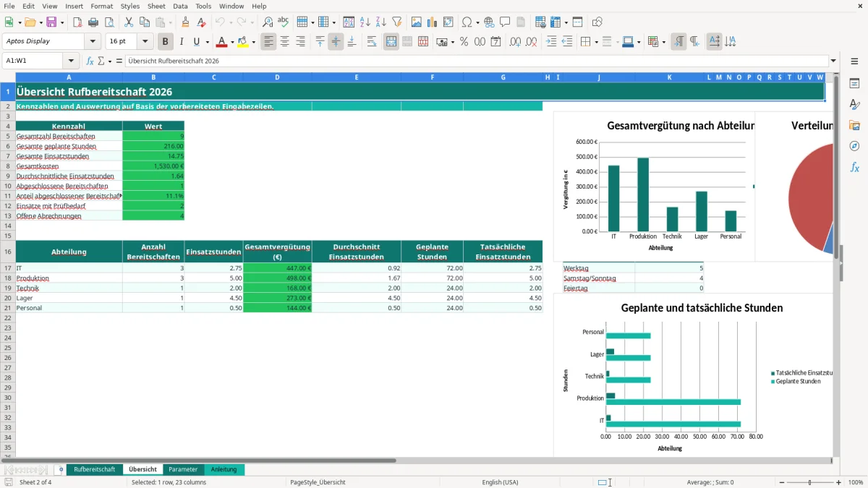The height and width of the screenshot is (488, 868).
Task: Expand the Name Box dropdown
Action: click(x=71, y=61)
